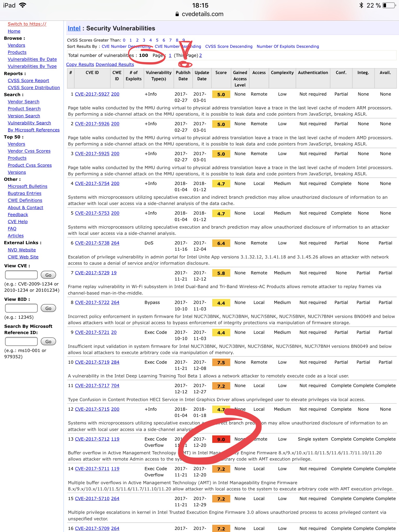Viewport: 399px width, 532px height.
Task: Open CWE Definitions
Action: click(x=25, y=200)
